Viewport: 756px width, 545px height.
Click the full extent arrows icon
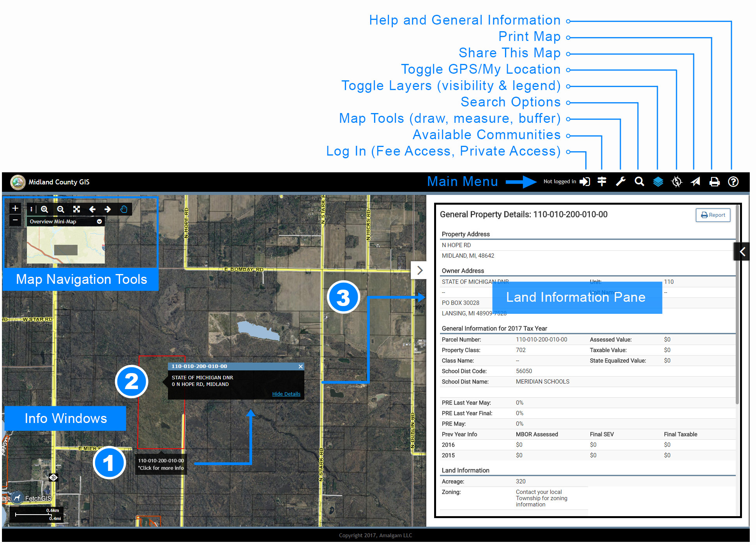pyautogui.click(x=76, y=209)
